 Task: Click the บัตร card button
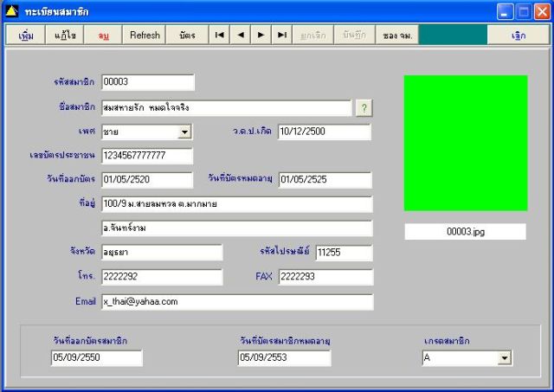click(x=187, y=35)
